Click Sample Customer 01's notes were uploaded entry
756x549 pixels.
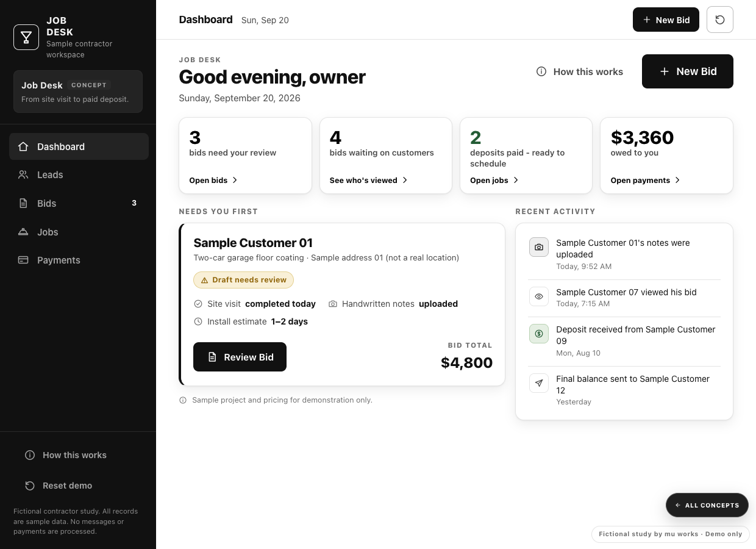pos(624,254)
